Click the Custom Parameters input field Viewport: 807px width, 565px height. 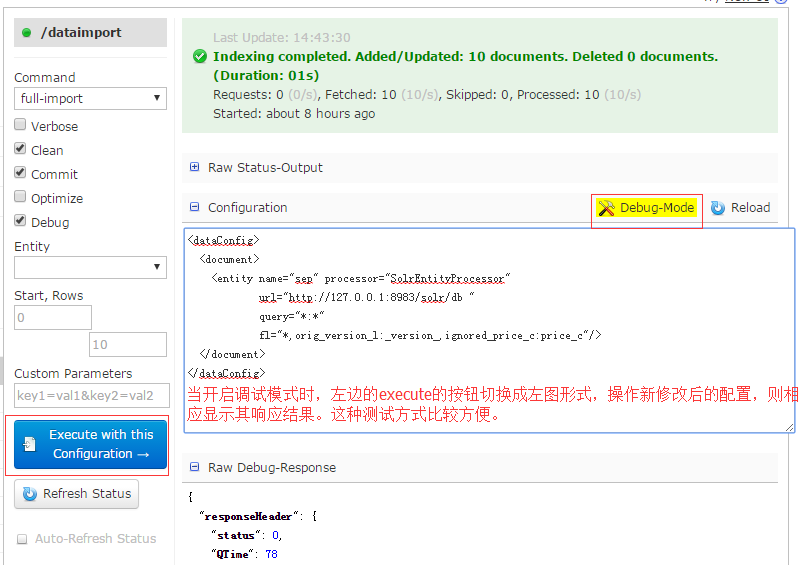click(92, 395)
